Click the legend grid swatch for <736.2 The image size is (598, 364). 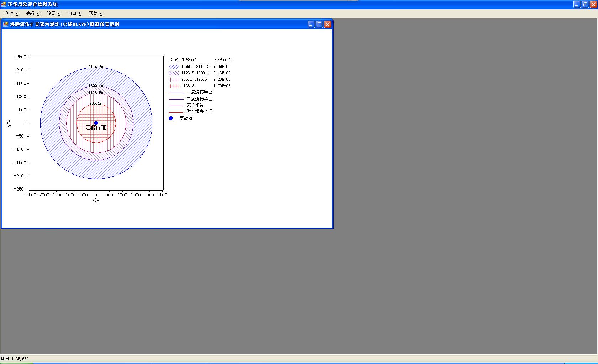click(x=174, y=86)
